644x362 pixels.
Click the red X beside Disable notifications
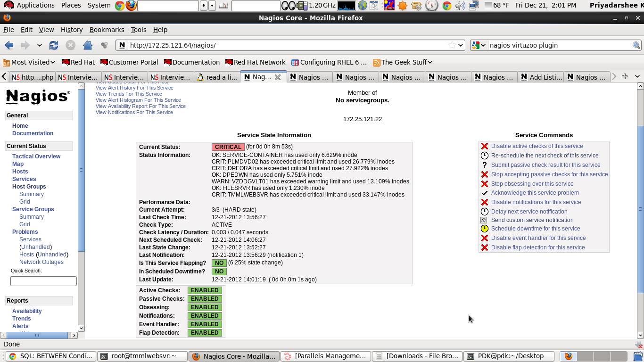click(x=484, y=202)
